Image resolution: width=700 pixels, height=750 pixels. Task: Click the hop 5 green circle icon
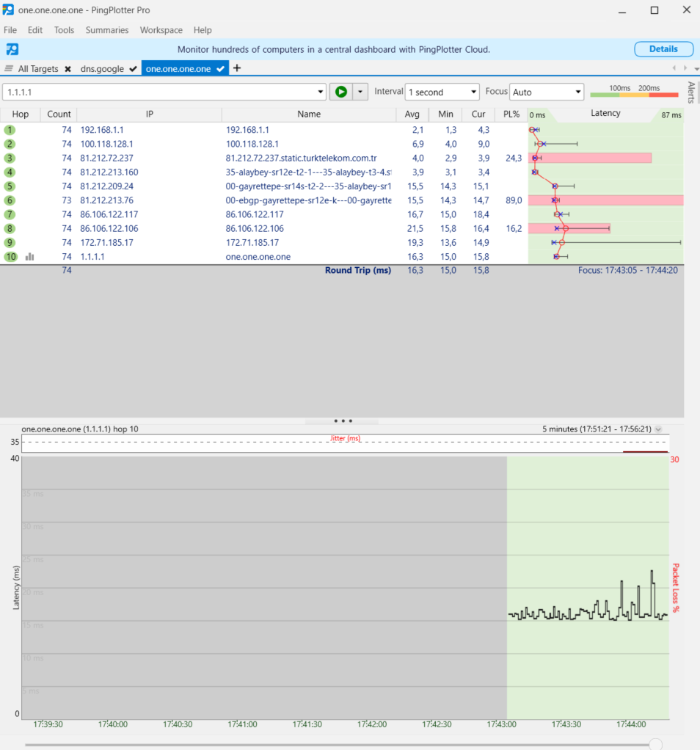(x=10, y=186)
